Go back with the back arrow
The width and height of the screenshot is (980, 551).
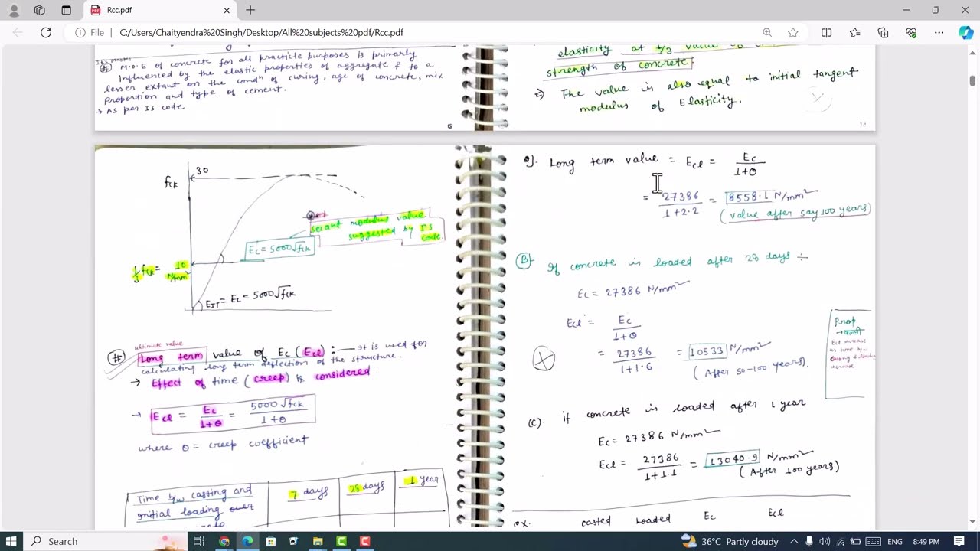tap(18, 32)
